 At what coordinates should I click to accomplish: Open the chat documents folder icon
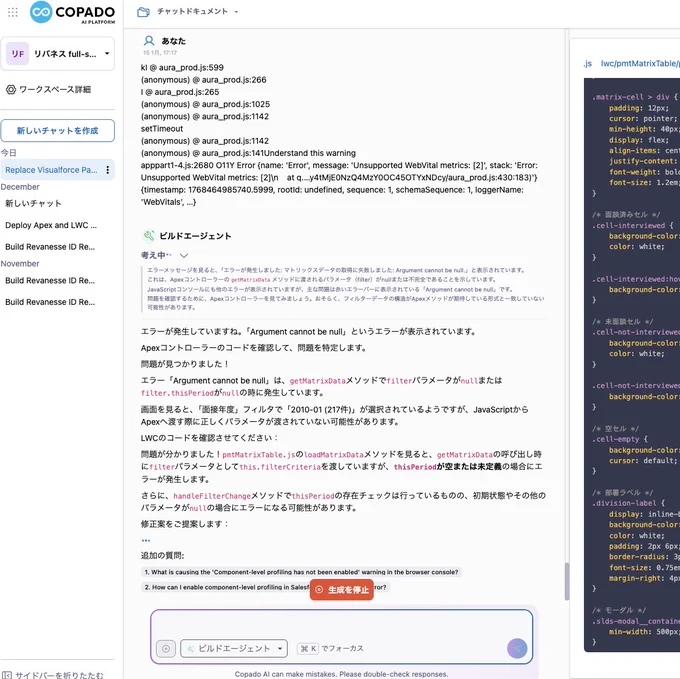point(143,12)
